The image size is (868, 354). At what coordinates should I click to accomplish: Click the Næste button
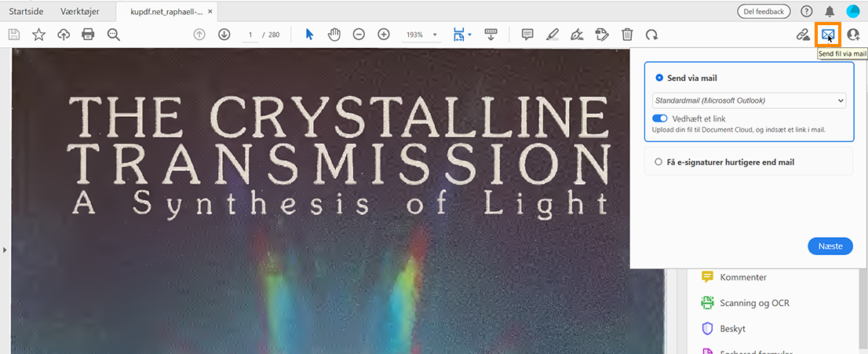pyautogui.click(x=830, y=246)
